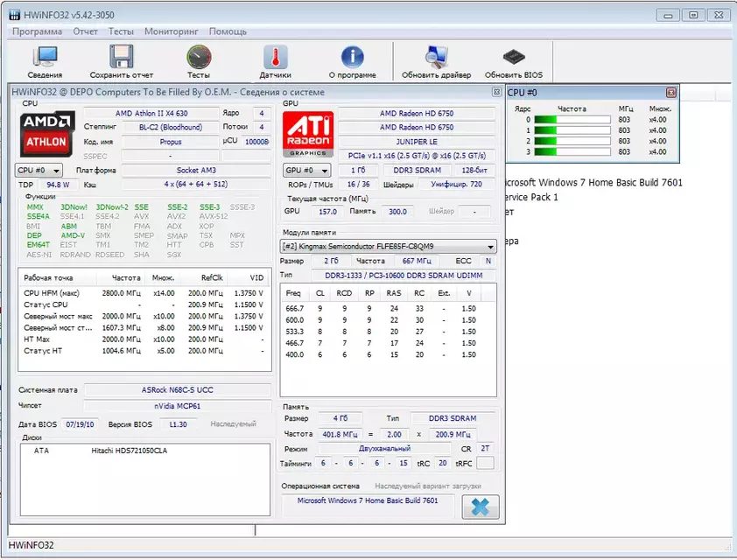Click the PCIe v1.1 x16 bus field
This screenshot has height=560, width=737.
417,156
